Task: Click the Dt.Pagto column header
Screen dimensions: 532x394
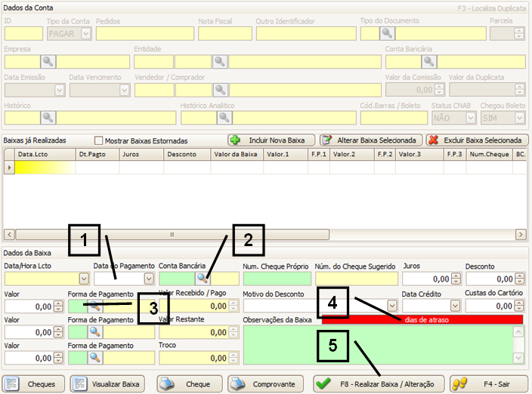Action: click(96, 154)
